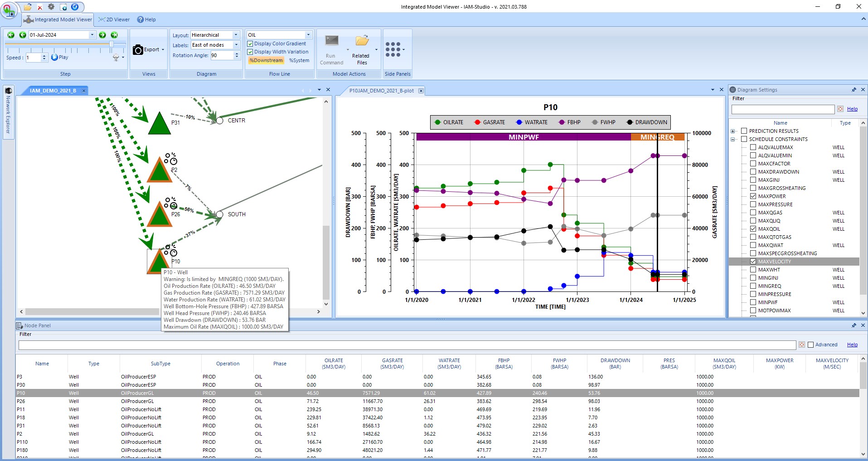Collapse the ribbon with the chevron
This screenshot has width=868, height=461.
[863, 19]
